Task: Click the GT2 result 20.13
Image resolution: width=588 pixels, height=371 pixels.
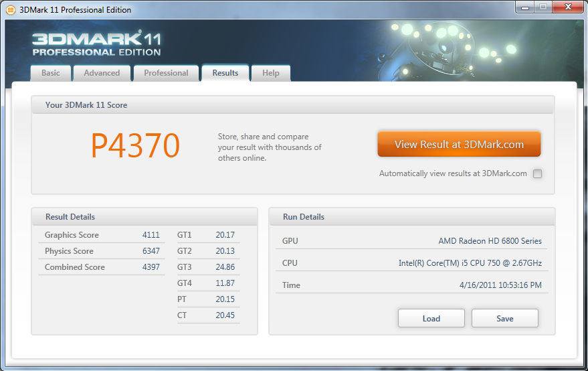Action: (x=225, y=251)
